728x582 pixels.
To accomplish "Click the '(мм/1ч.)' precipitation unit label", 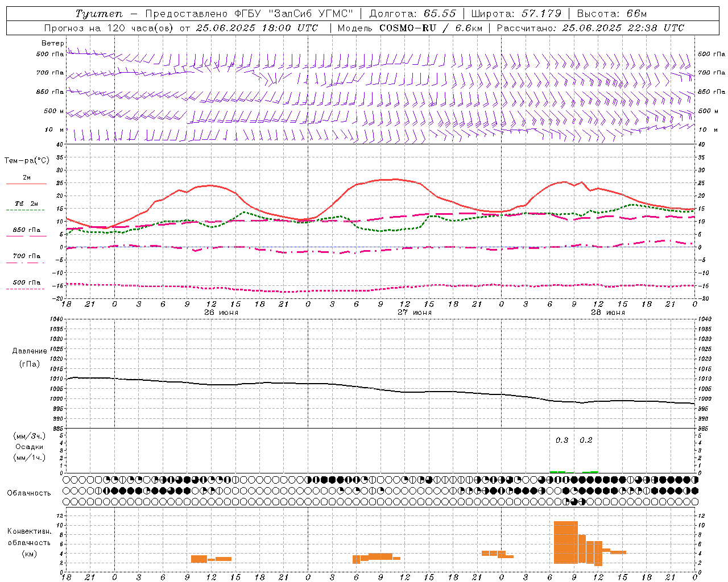I will pyautogui.click(x=29, y=458).
